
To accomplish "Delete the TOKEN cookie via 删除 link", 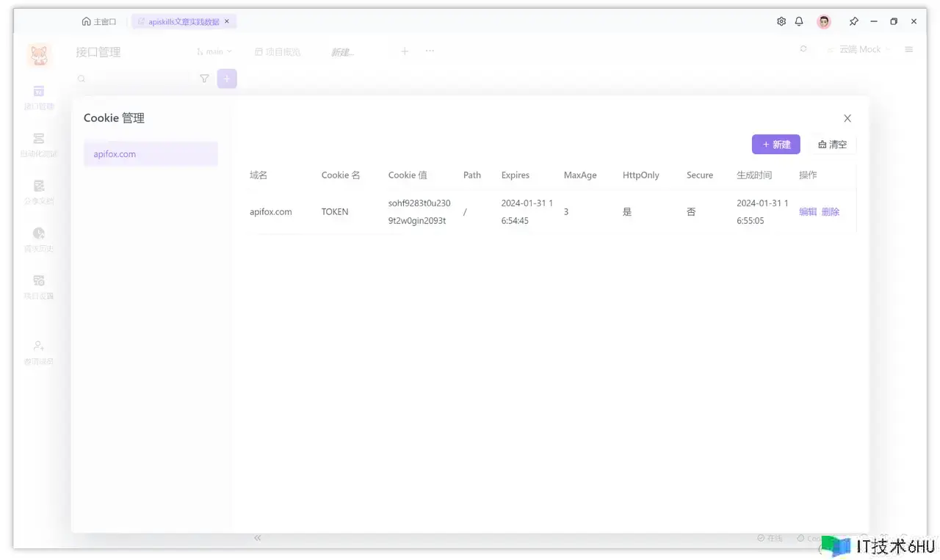I will (x=831, y=211).
